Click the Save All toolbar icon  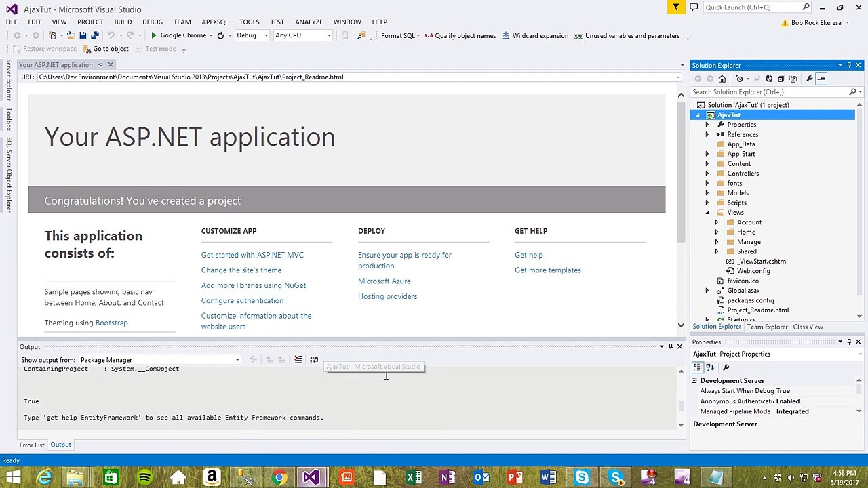(95, 35)
